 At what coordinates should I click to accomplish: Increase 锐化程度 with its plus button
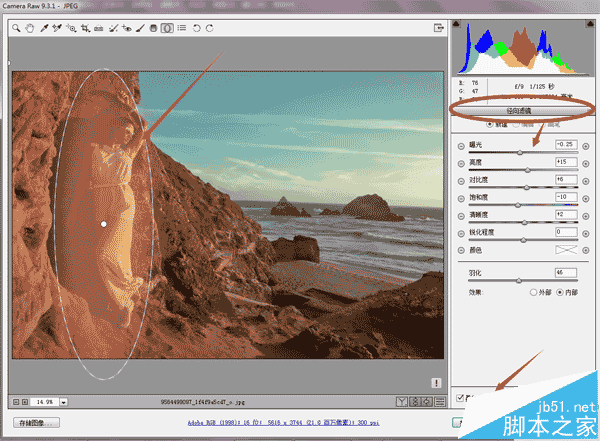[x=586, y=234]
